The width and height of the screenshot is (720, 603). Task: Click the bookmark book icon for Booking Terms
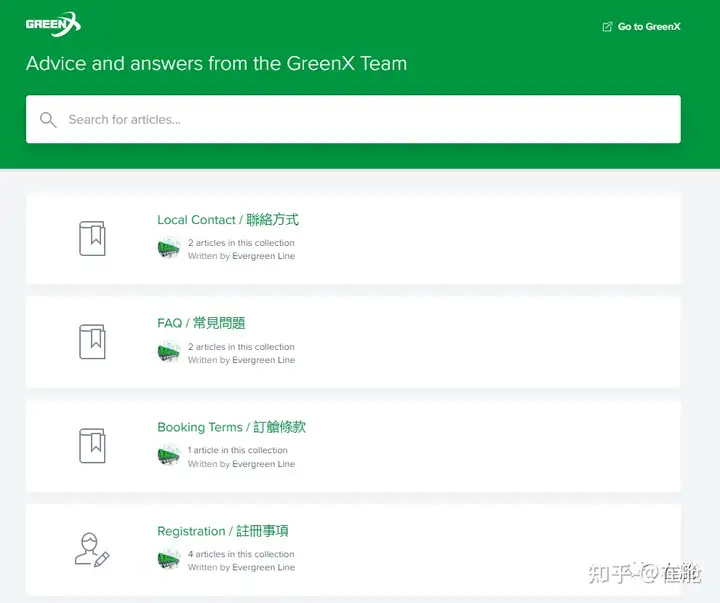coord(92,446)
